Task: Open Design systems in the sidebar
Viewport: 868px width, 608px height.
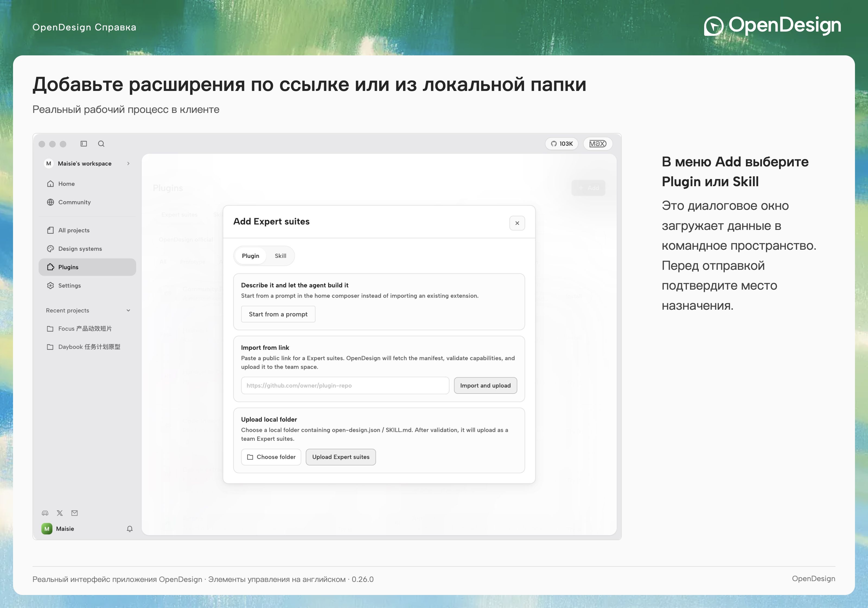Action: (x=87, y=249)
